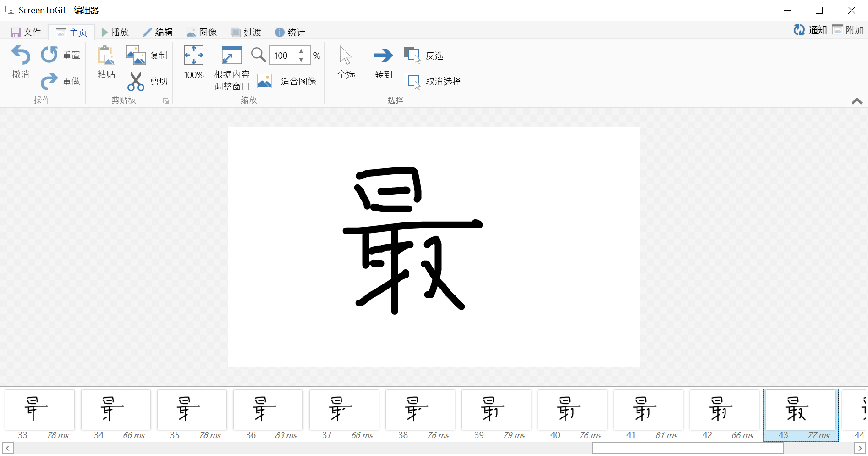The height and width of the screenshot is (456, 868).
Task: Click Inverse selection (反选) icon
Action: [412, 55]
